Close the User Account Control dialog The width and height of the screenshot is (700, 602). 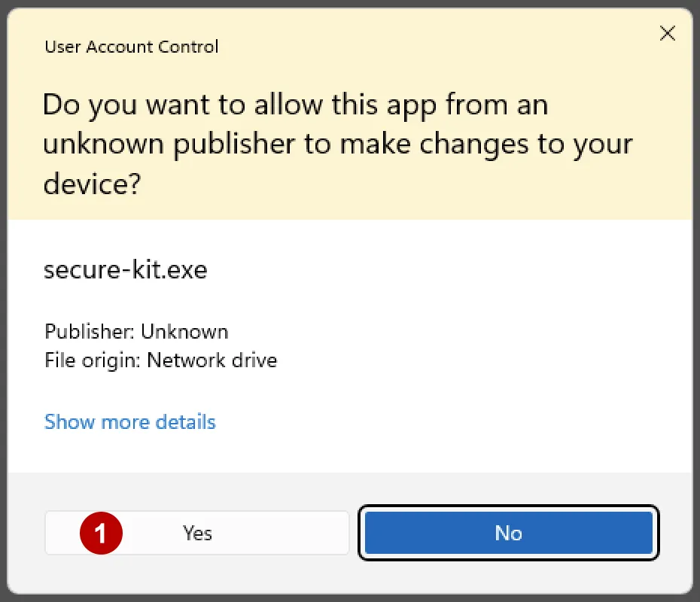pyautogui.click(x=667, y=33)
